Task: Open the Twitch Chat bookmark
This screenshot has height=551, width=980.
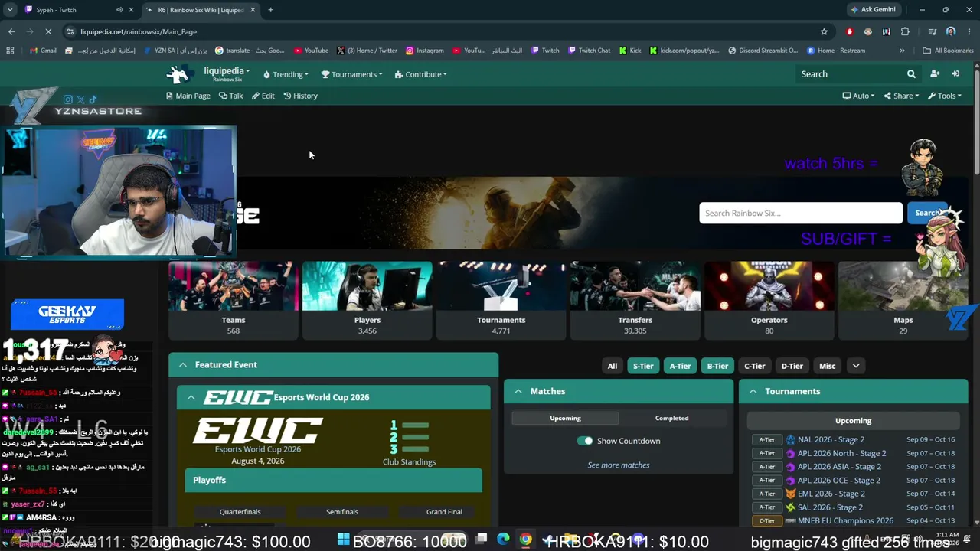Action: coord(589,51)
